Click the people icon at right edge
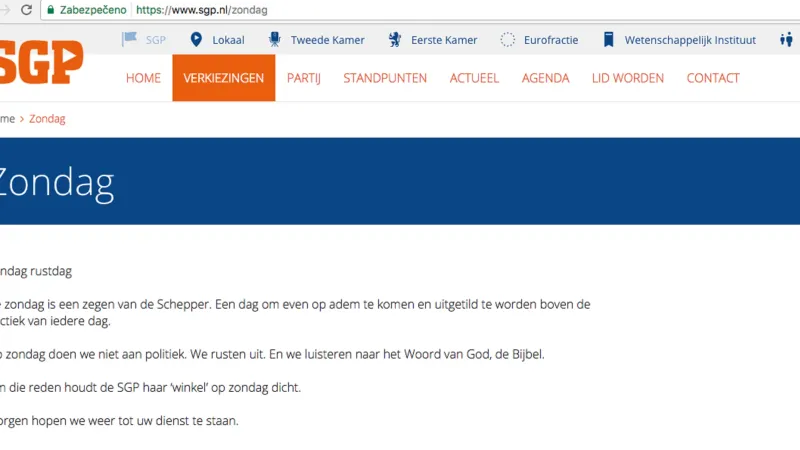800x450 pixels. coord(786,39)
